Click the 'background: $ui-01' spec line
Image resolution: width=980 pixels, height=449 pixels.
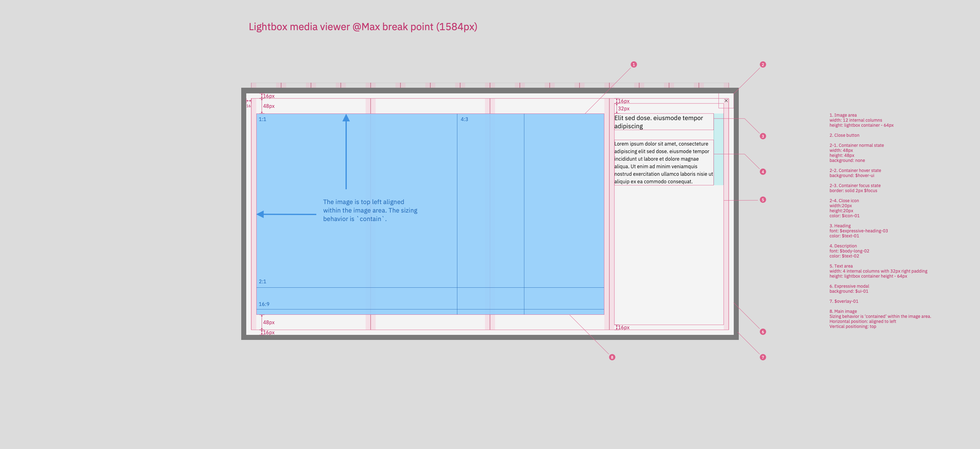click(x=849, y=291)
